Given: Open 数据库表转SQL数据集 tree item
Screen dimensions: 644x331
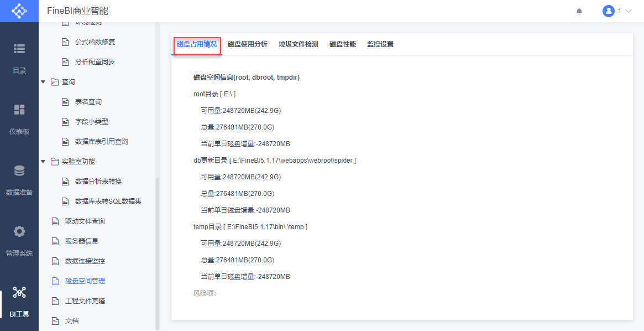Looking at the screenshot, I should pyautogui.click(x=108, y=201).
